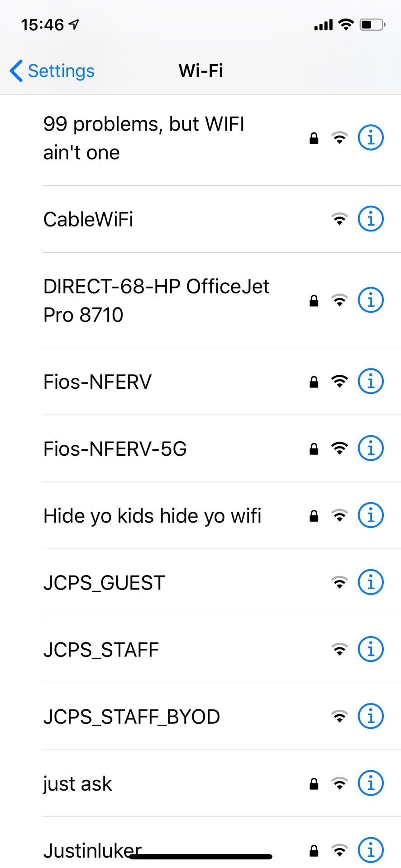Open info for HP OfficeJet Pro 8710

point(371,300)
